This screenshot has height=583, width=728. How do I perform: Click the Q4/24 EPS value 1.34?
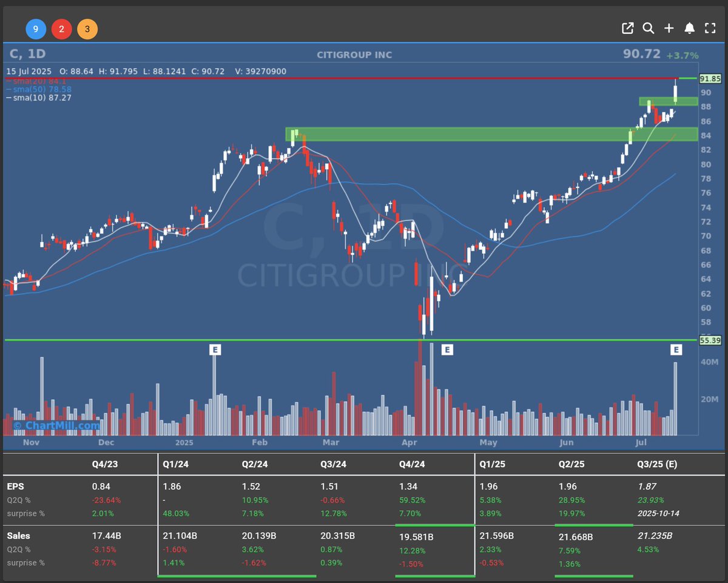(x=408, y=487)
